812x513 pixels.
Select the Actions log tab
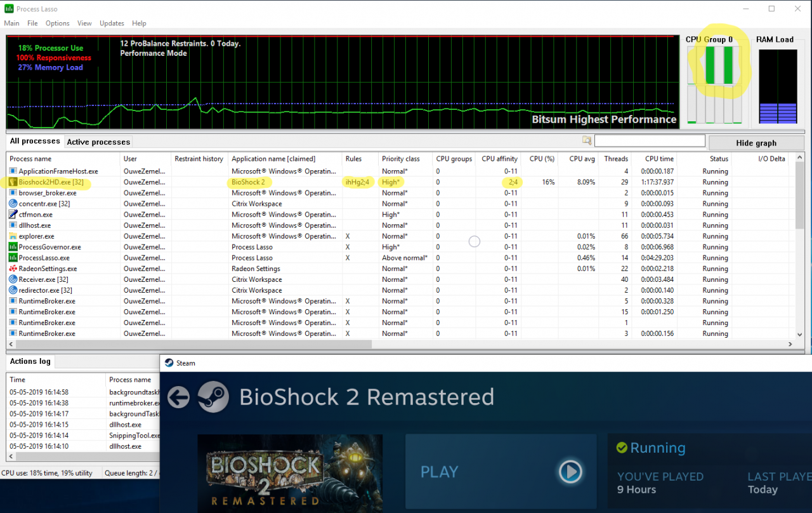point(30,361)
